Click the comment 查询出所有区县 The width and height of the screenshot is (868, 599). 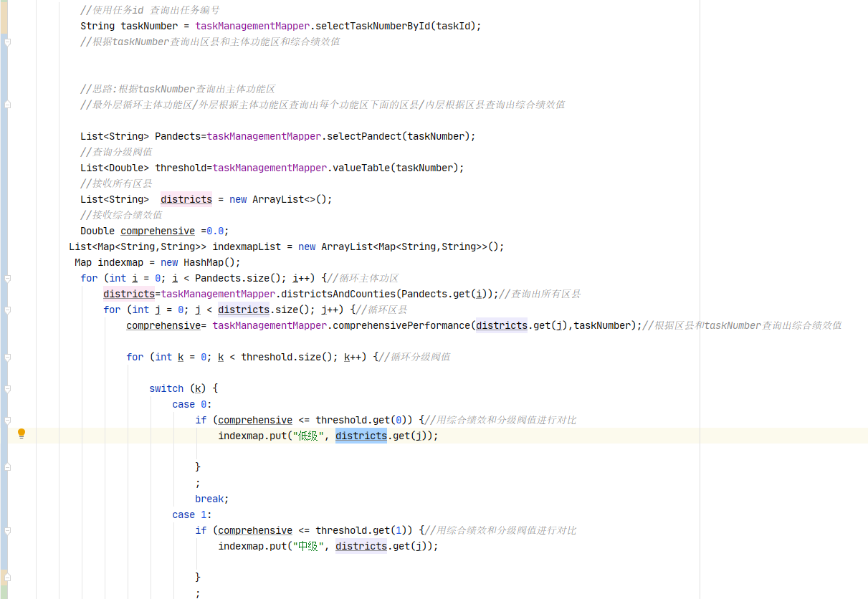(540, 294)
